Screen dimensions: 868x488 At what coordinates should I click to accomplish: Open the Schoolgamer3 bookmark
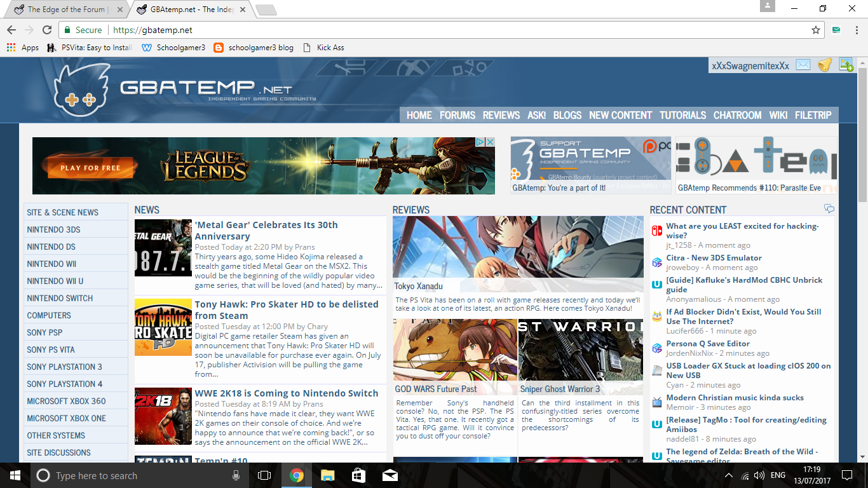[x=173, y=48]
